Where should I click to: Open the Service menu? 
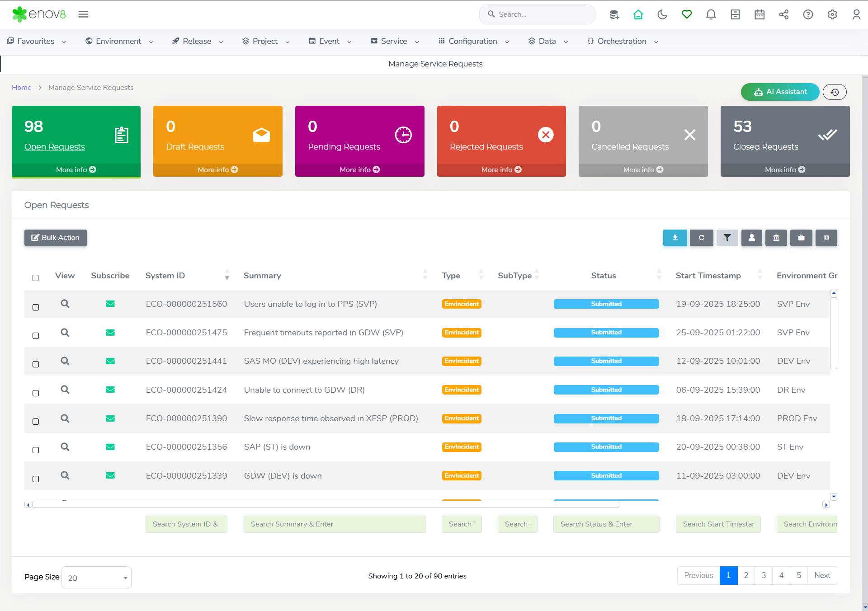[x=394, y=41]
